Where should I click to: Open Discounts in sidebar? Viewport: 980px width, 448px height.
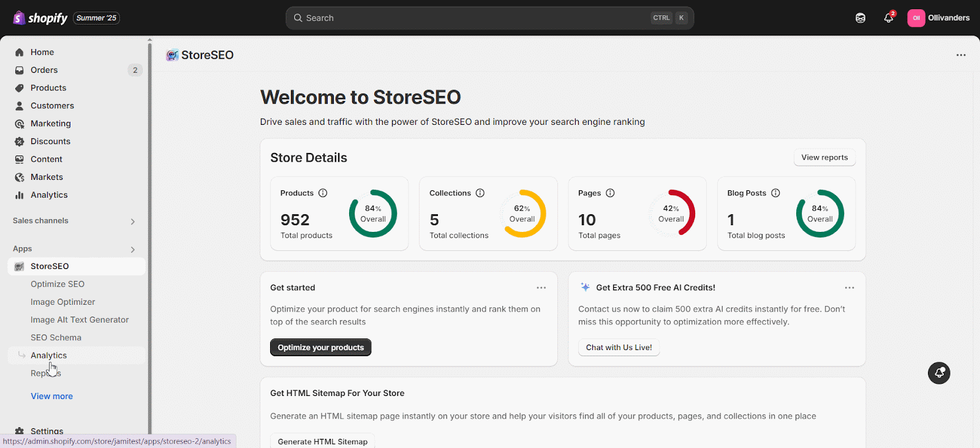(x=77, y=141)
